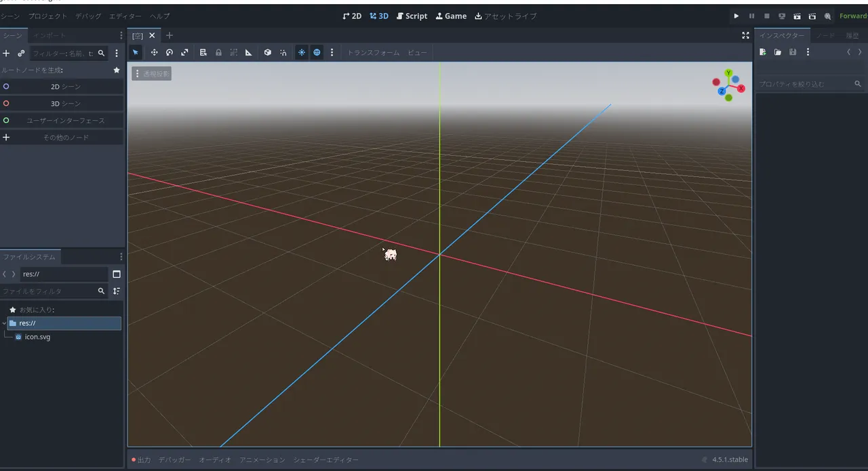Toggle distraction-free mode expand icon

[x=745, y=35]
